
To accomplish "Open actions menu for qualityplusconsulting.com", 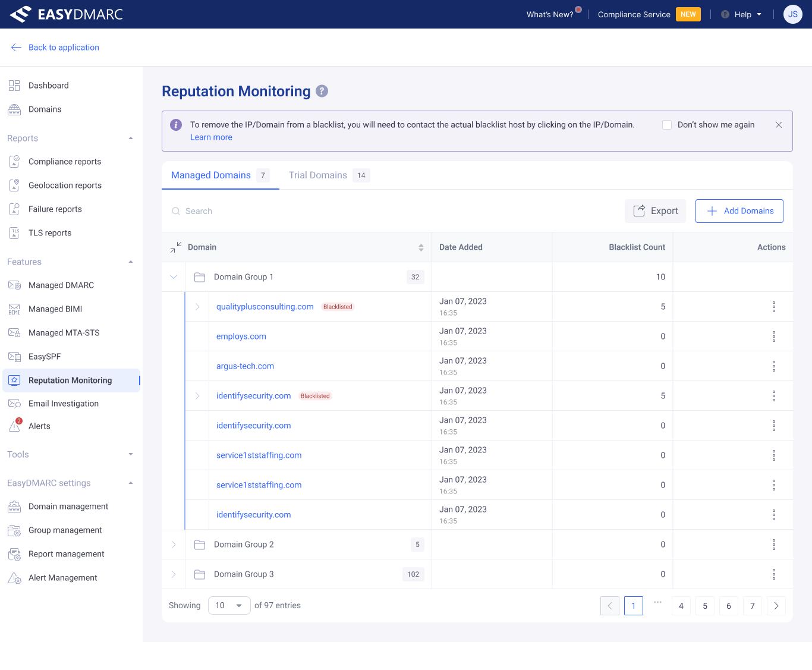I will coord(774,307).
